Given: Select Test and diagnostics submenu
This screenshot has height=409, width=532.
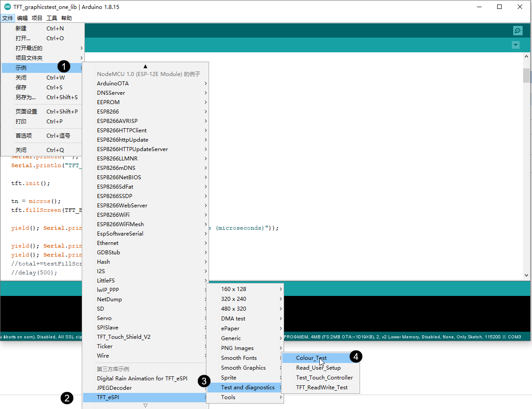Looking at the screenshot, I should coord(245,388).
